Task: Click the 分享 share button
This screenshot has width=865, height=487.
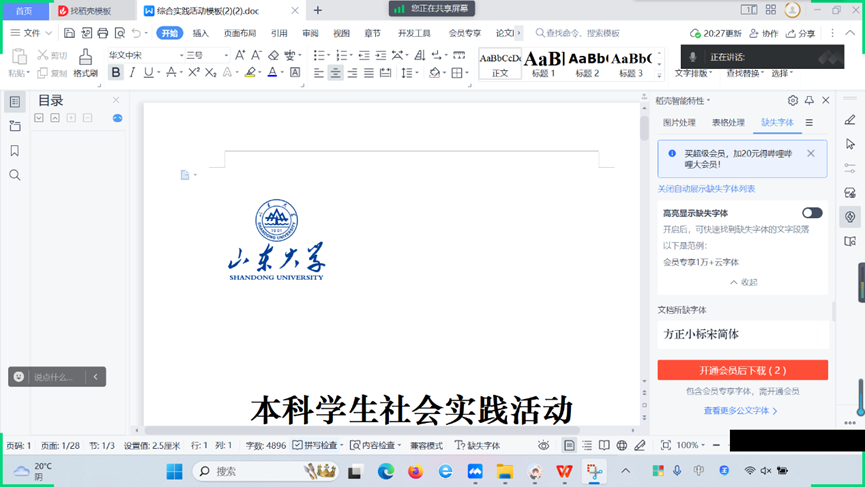Action: [x=800, y=33]
